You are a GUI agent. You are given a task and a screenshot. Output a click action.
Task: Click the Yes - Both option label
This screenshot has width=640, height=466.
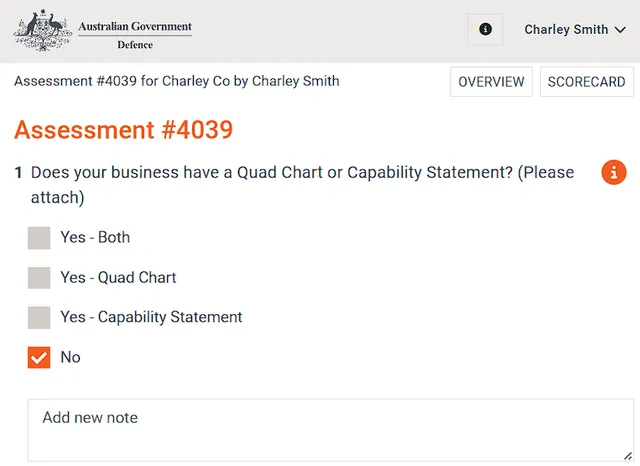point(95,237)
